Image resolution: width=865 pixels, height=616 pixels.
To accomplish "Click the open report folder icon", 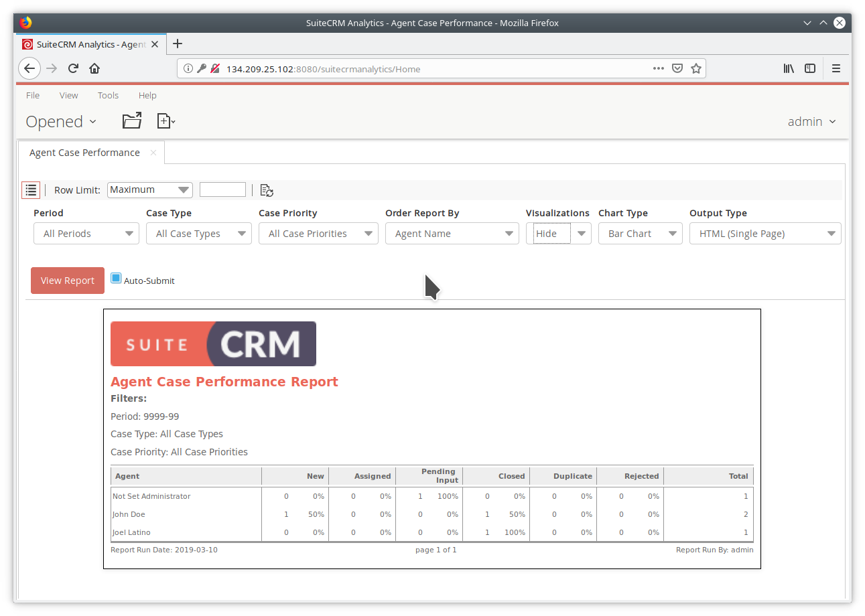I will (131, 121).
